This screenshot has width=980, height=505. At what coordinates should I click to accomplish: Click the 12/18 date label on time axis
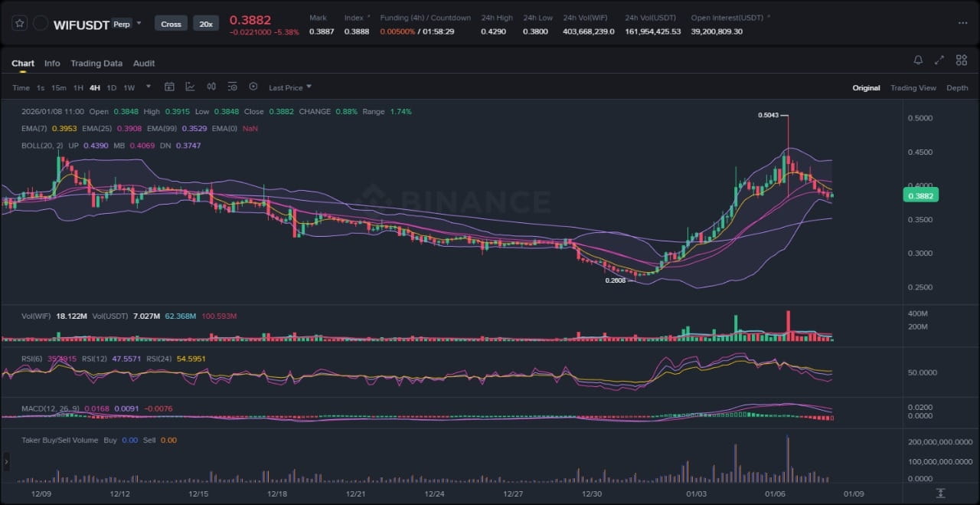coord(277,494)
